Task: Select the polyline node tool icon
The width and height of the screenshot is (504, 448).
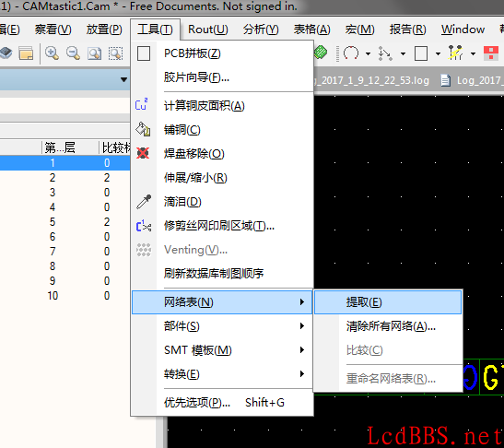Action: (x=385, y=53)
